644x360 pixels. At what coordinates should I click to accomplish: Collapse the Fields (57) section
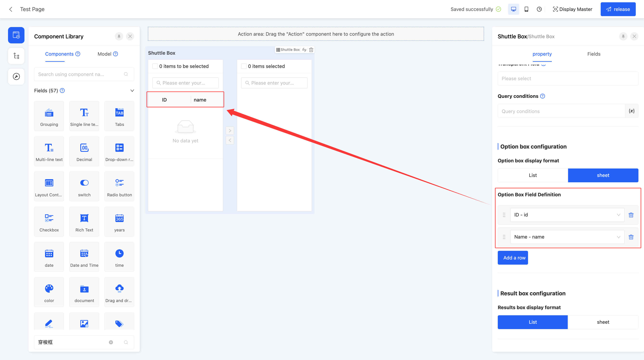132,91
